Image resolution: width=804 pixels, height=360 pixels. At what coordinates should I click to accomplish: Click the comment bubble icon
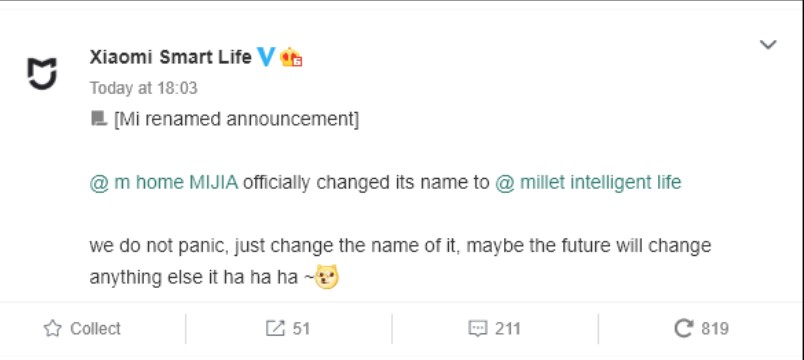pos(478,328)
